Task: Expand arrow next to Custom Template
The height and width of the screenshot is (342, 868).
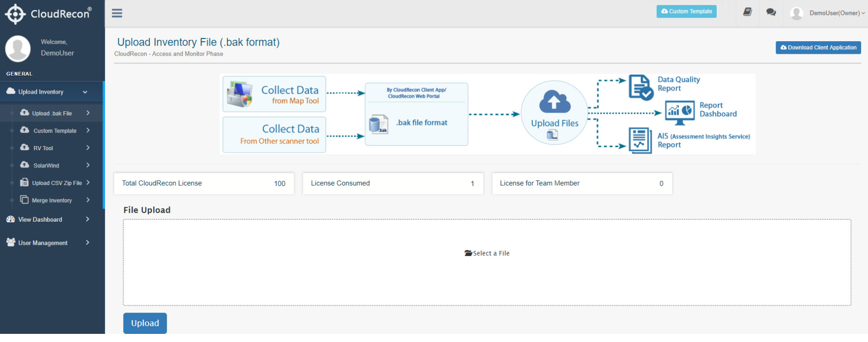Action: click(88, 130)
